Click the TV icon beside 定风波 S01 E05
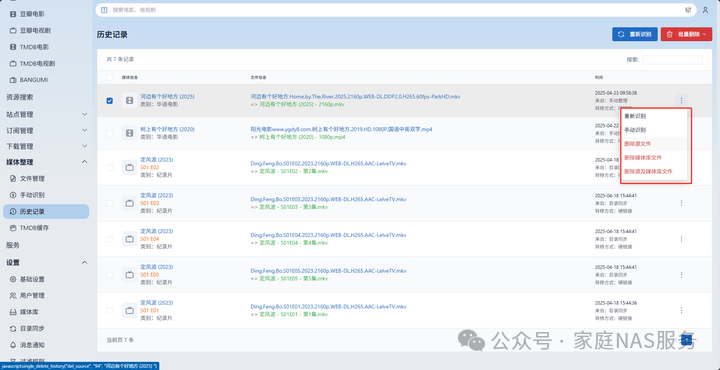The height and width of the screenshot is (370, 720). 129,275
